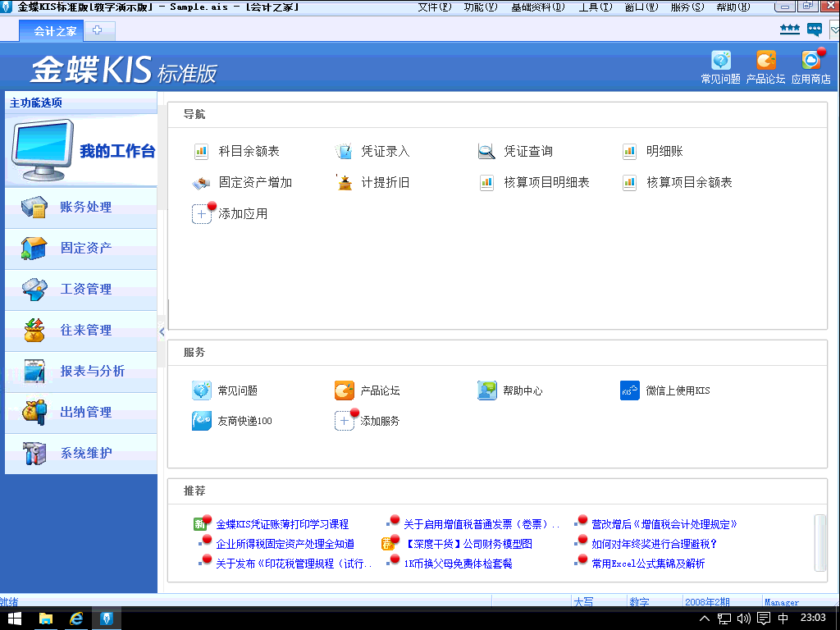
Task: Click the Manager user in status bar
Action: click(782, 601)
